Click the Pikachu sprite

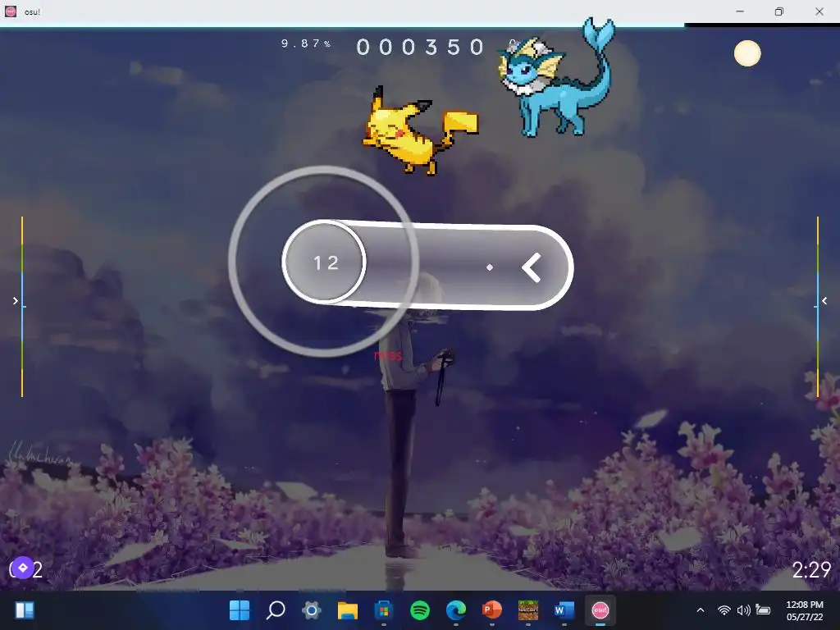coord(420,130)
